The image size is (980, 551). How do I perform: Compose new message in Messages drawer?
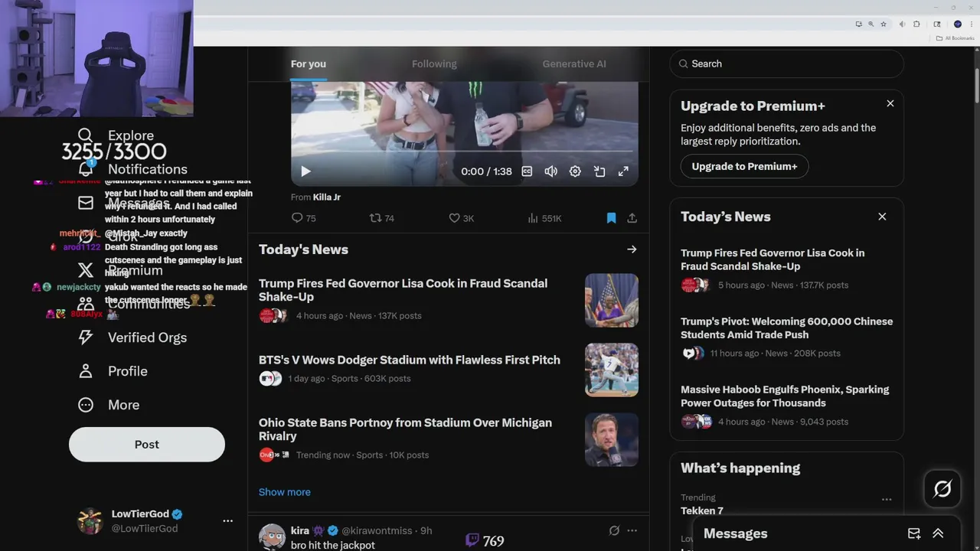914,533
